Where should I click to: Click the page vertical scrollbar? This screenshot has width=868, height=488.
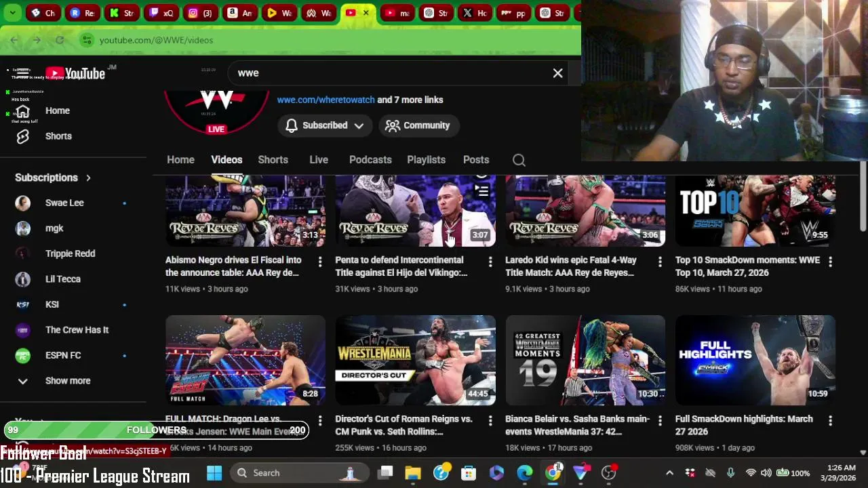863,197
